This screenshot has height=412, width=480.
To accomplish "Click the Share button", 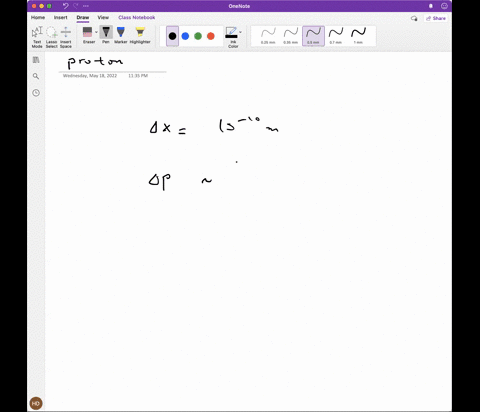I will pyautogui.click(x=436, y=18).
